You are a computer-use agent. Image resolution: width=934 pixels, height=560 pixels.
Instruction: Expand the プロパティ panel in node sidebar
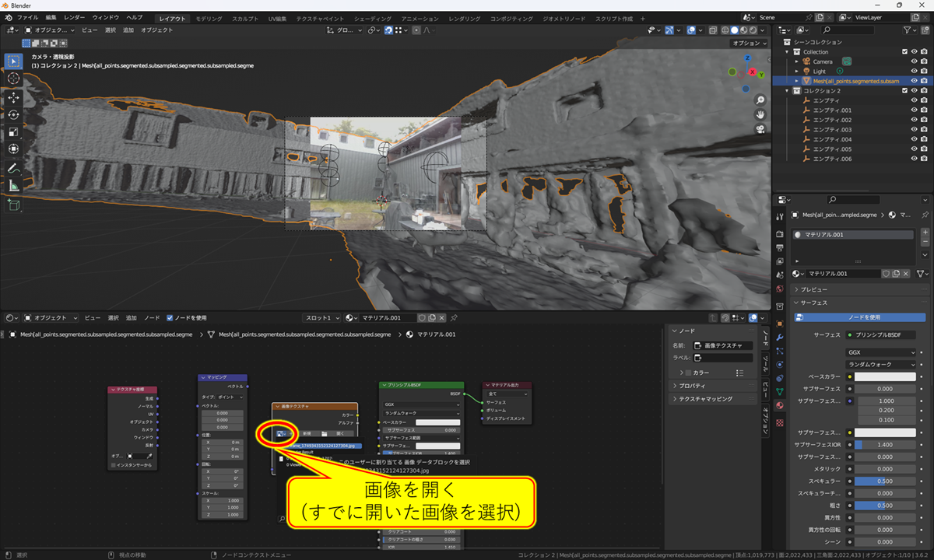(713, 386)
